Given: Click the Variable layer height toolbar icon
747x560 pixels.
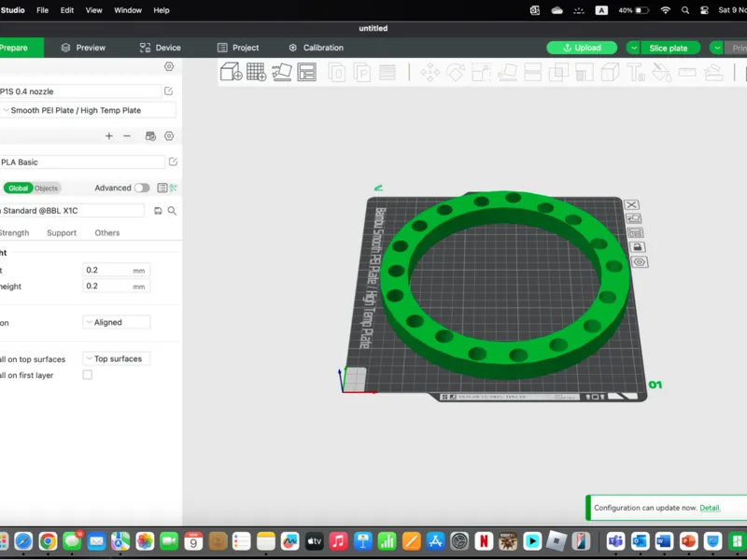Looking at the screenshot, I should 387,73.
